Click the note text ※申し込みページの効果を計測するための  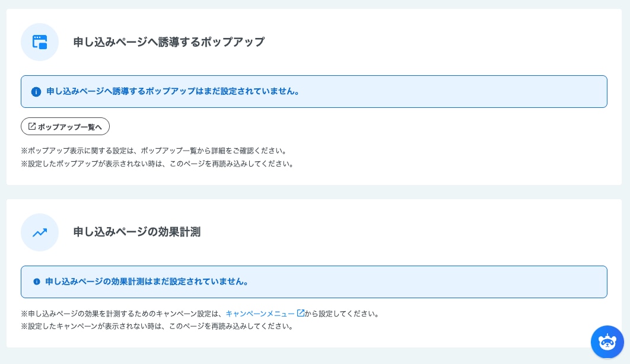pos(122,314)
